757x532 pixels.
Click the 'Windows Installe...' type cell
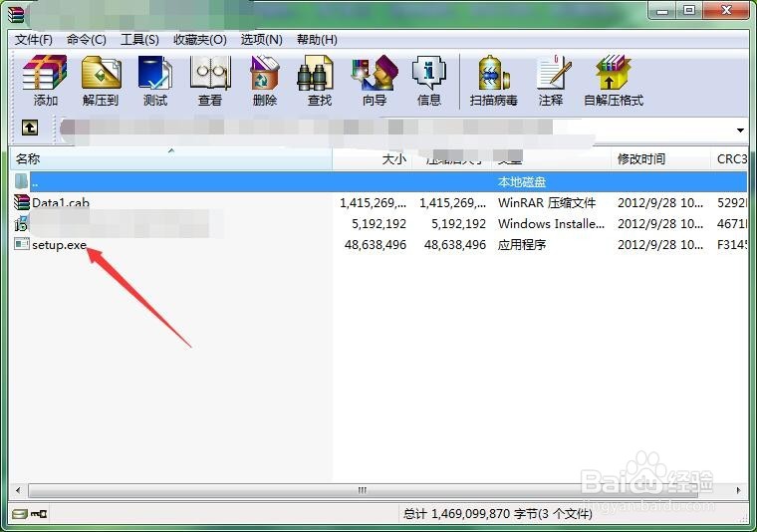[551, 223]
